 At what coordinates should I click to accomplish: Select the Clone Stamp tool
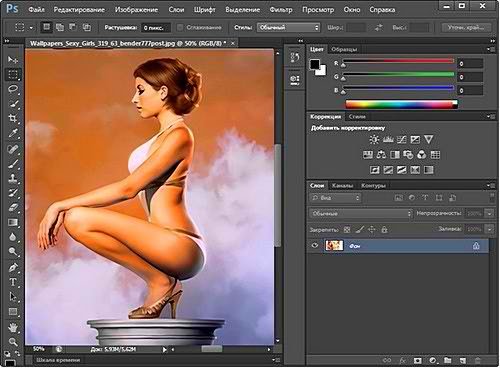pos(13,178)
